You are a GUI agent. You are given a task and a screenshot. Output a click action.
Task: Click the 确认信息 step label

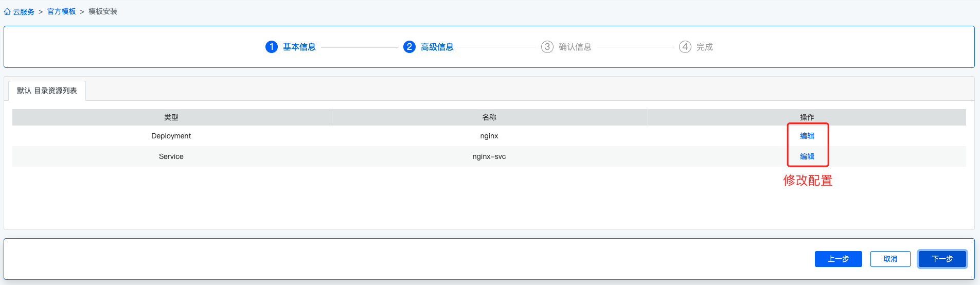coord(575,47)
